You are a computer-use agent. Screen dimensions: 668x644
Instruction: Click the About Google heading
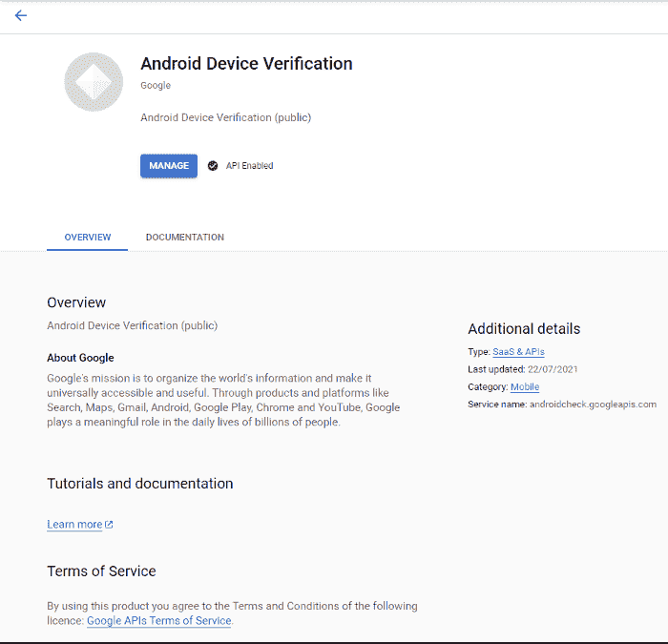pos(80,358)
